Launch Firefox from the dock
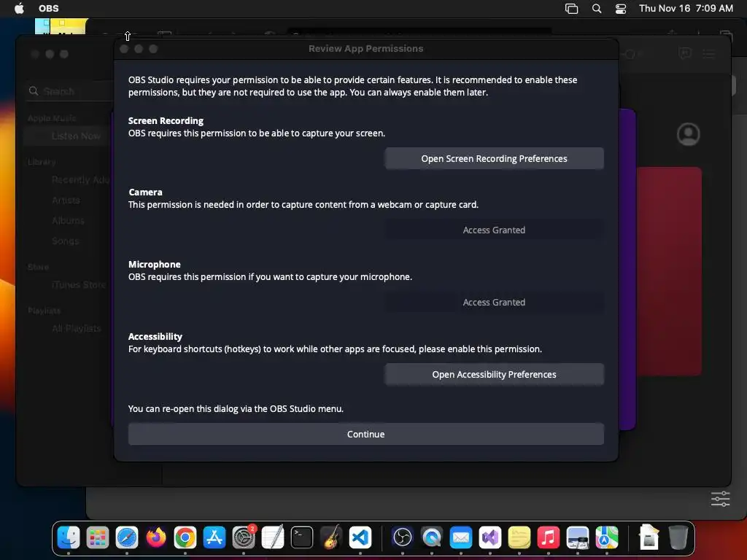747x560 pixels. click(156, 537)
